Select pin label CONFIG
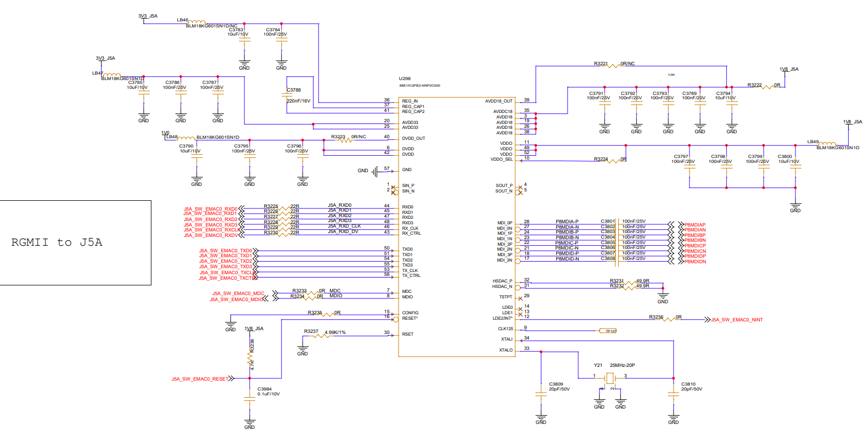Viewport: 868px width, 447px height. coord(410,313)
